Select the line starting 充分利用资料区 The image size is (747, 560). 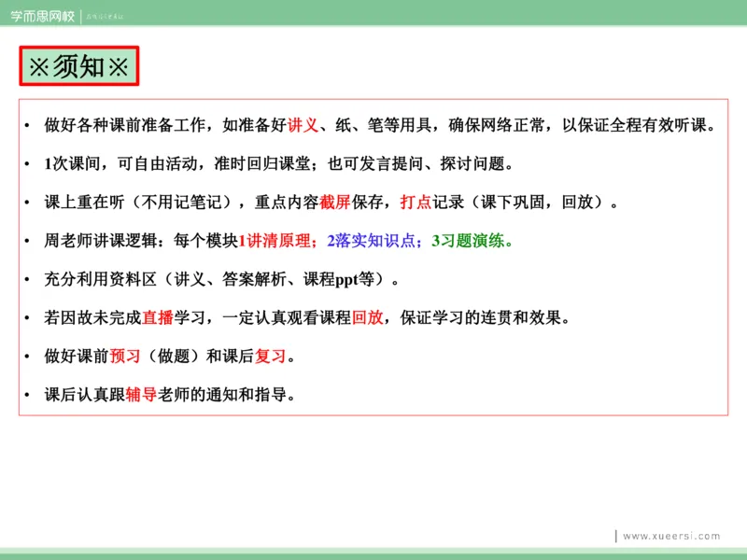[222, 279]
